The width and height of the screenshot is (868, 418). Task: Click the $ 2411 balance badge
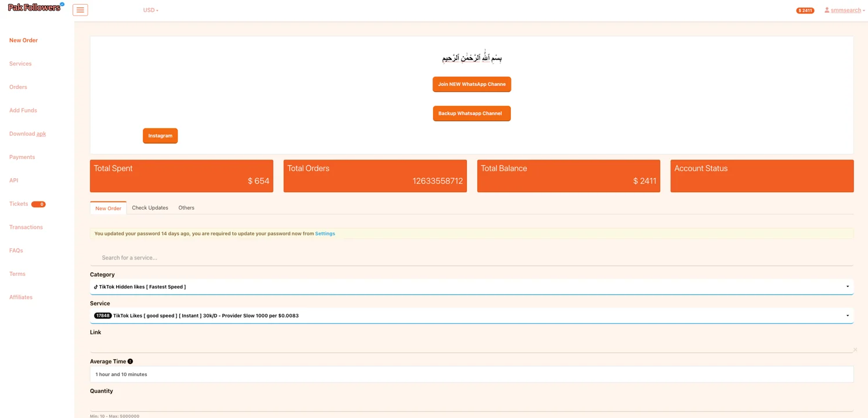(x=805, y=10)
